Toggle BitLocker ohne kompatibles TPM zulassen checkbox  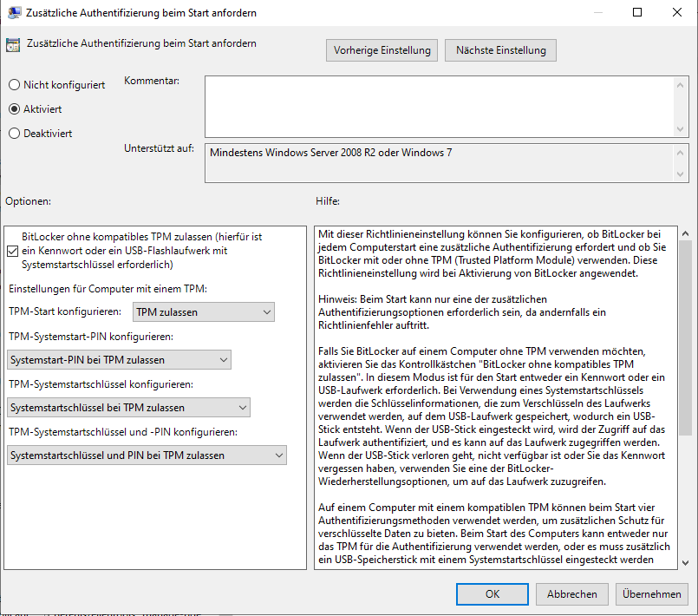click(x=13, y=252)
